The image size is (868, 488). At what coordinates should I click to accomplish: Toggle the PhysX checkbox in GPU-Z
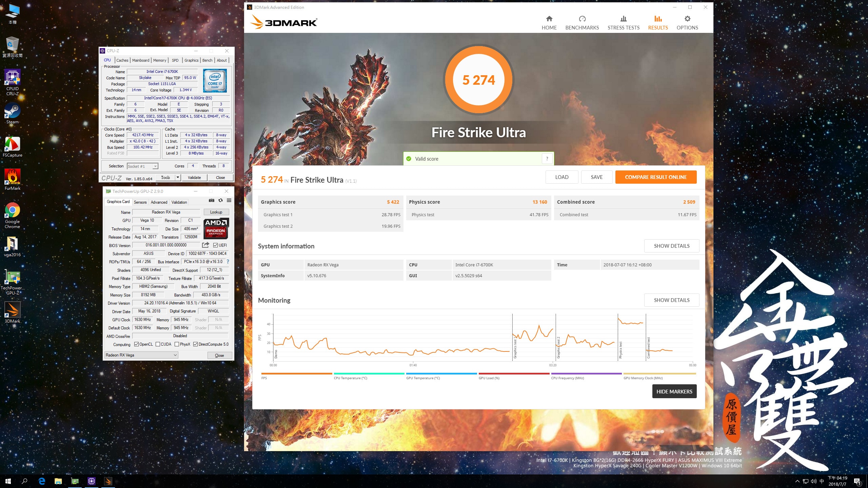tap(177, 344)
